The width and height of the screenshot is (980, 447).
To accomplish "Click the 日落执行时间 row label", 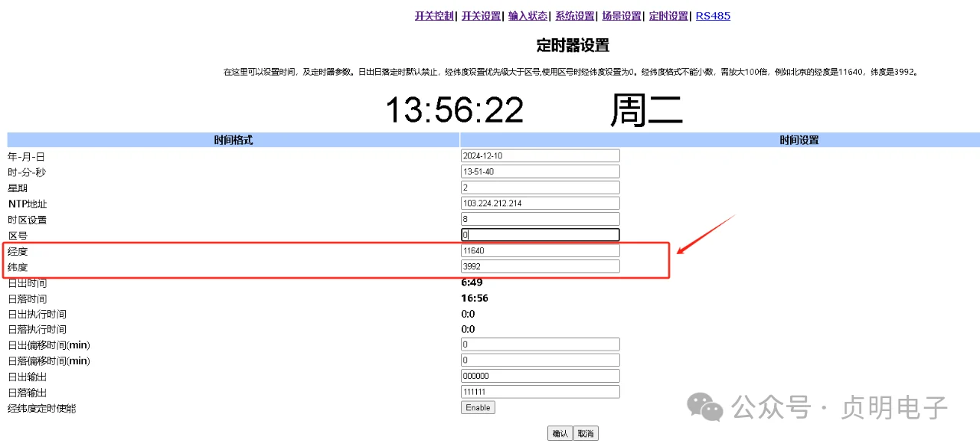I will tap(38, 329).
